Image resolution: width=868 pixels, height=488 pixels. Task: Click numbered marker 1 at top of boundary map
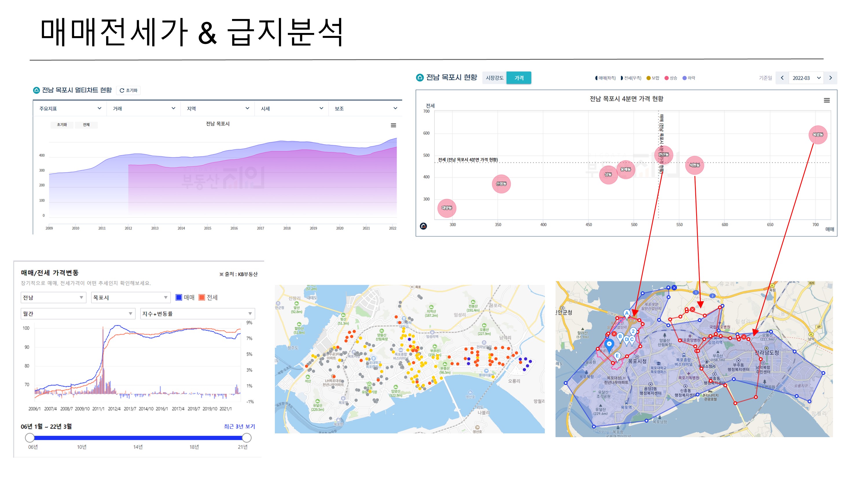(x=696, y=292)
